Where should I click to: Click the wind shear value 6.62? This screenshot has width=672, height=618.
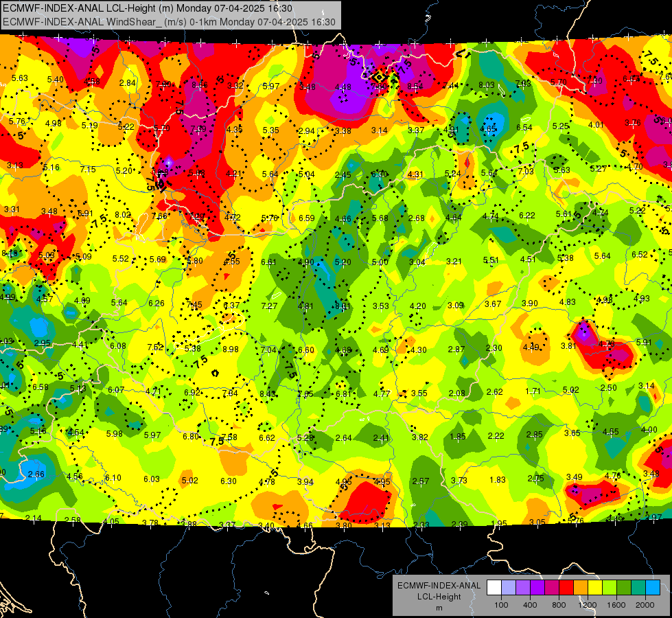click(x=267, y=437)
